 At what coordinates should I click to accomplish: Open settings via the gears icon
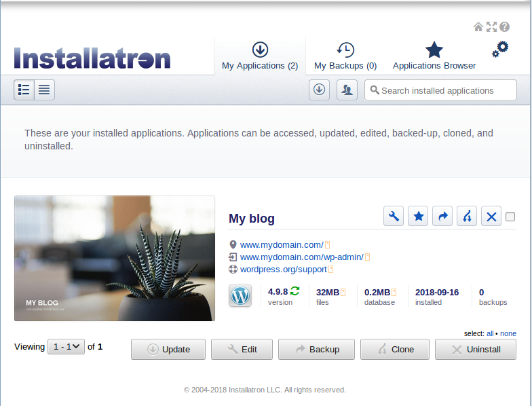[500, 50]
